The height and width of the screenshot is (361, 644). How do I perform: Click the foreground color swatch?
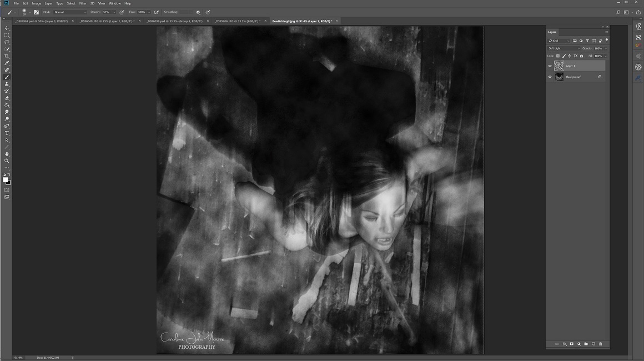coord(6,179)
